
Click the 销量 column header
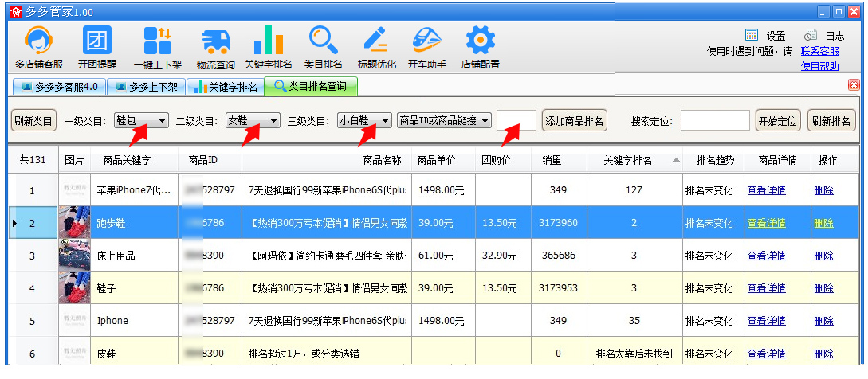pyautogui.click(x=559, y=161)
